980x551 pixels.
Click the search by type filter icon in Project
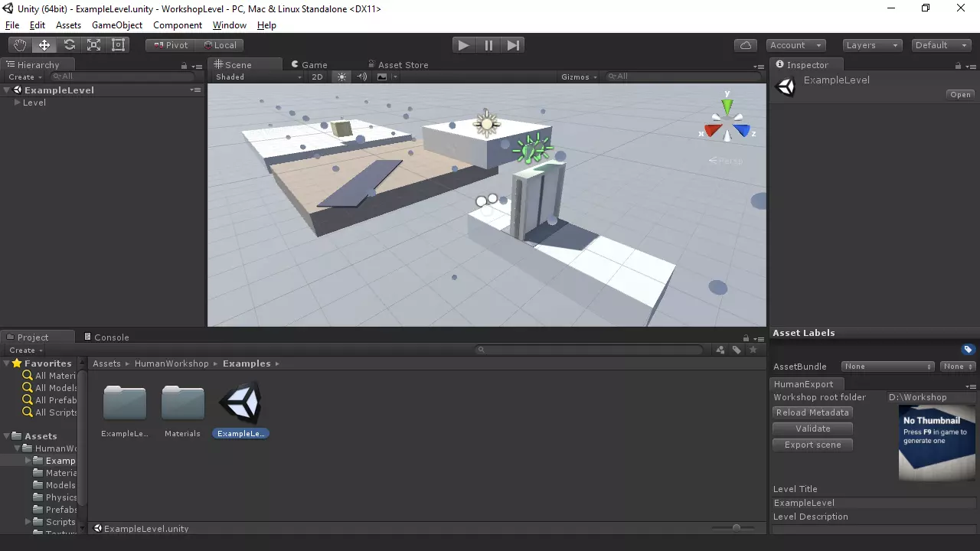[720, 350]
